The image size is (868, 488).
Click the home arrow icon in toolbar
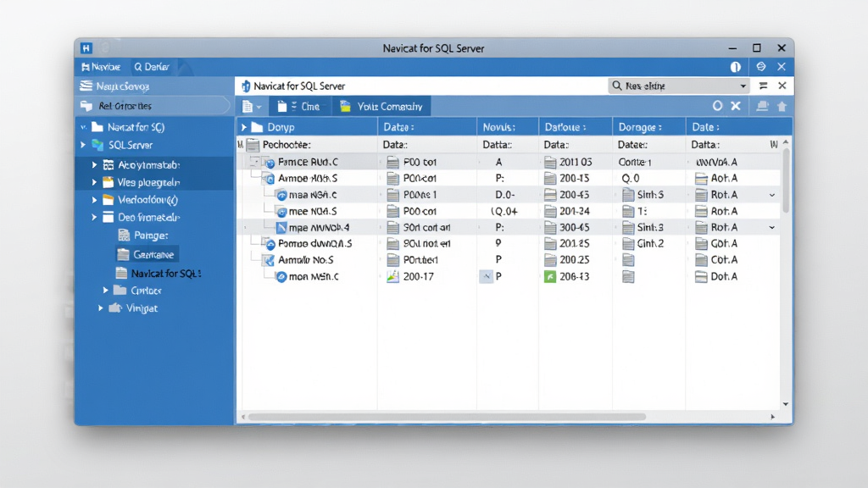click(782, 106)
